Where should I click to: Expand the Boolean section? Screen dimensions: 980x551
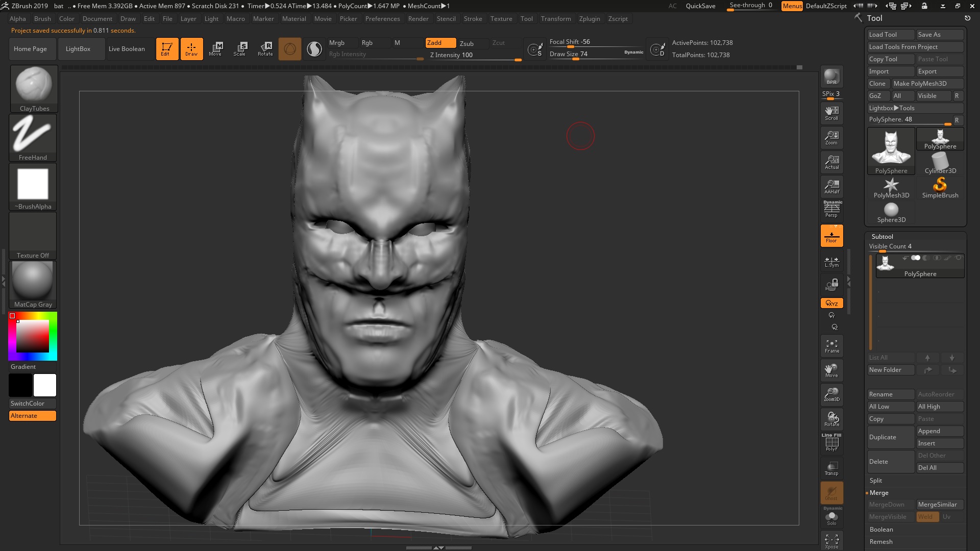pos(881,530)
